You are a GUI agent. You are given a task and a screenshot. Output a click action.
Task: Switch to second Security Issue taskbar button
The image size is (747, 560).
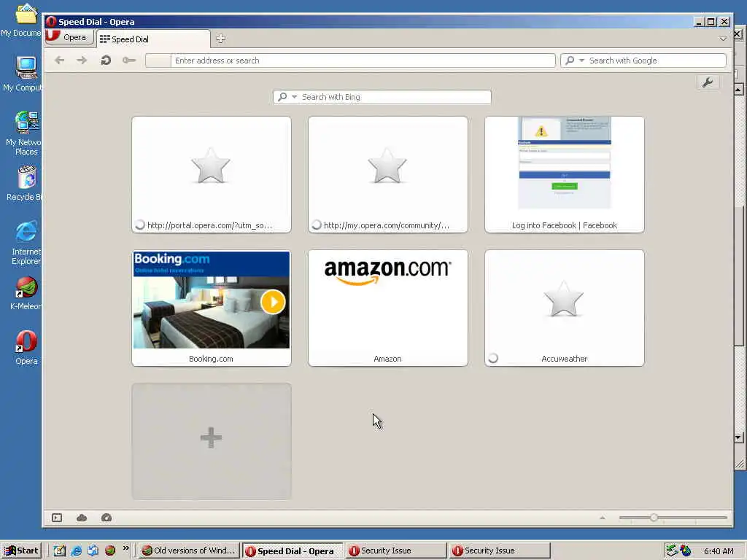pos(499,551)
